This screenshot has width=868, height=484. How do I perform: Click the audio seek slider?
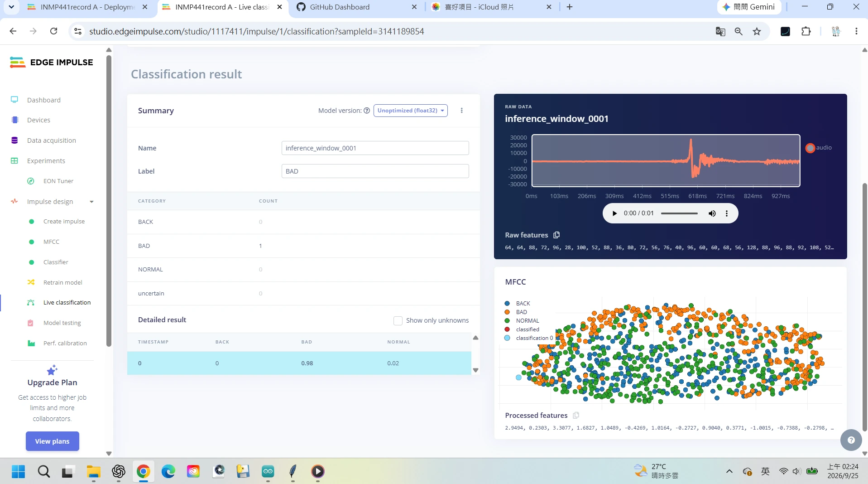pyautogui.click(x=679, y=213)
